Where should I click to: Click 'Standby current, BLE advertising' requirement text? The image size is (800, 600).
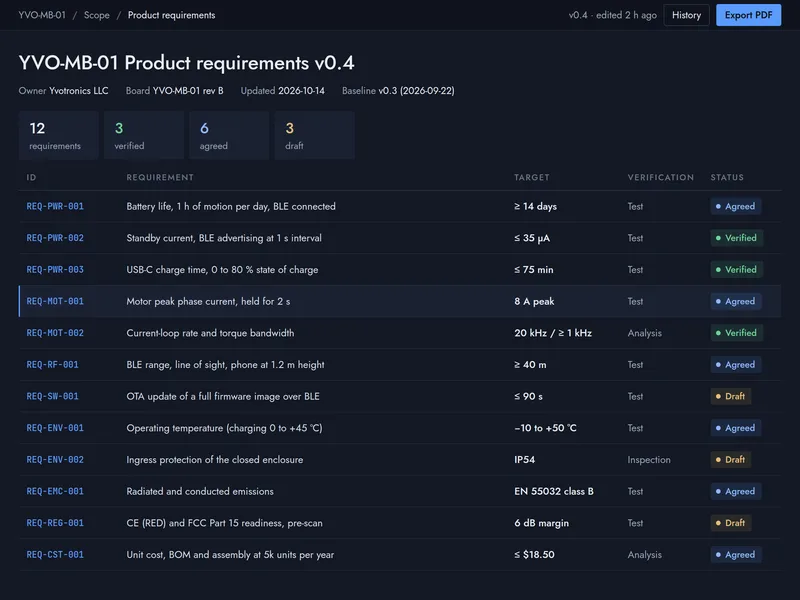point(224,238)
